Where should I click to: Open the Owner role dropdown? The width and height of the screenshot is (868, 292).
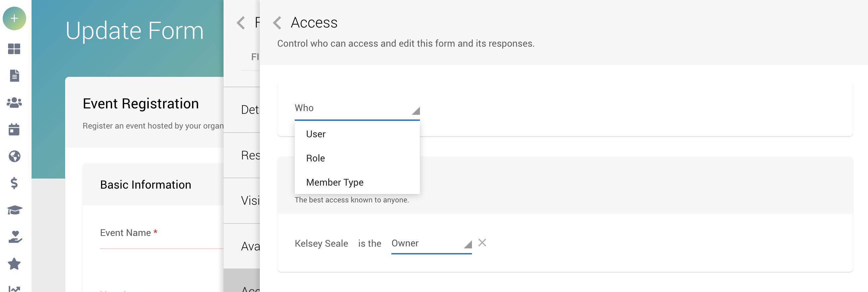(431, 244)
